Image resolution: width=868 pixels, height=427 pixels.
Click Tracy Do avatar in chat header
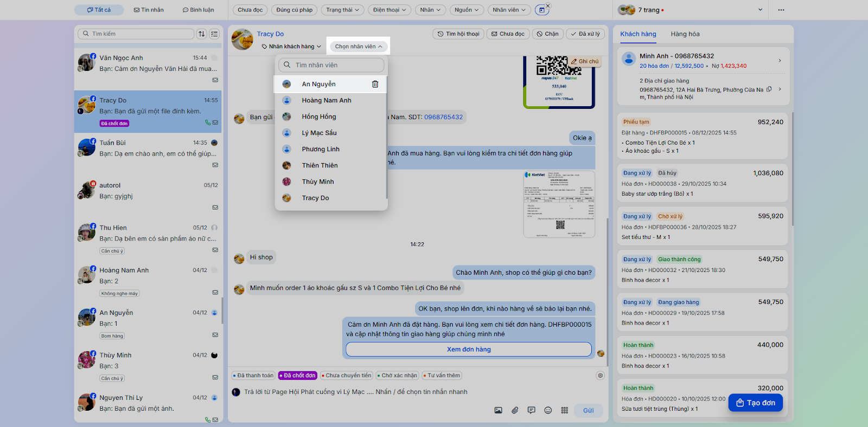[242, 40]
